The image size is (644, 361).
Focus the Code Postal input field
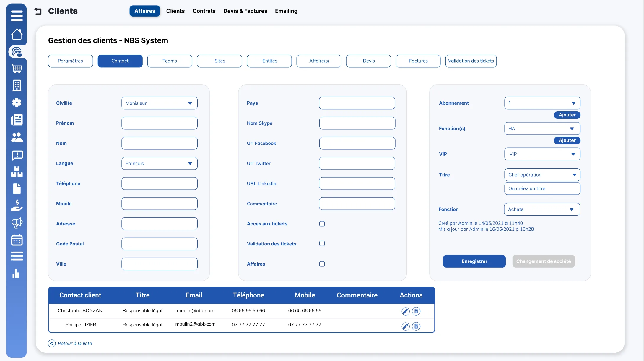pos(160,244)
